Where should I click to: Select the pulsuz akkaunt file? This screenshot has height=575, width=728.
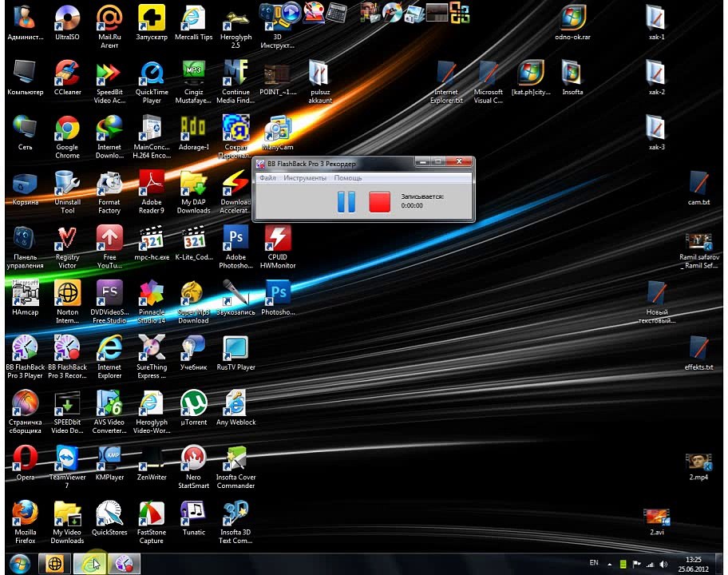coord(320,82)
